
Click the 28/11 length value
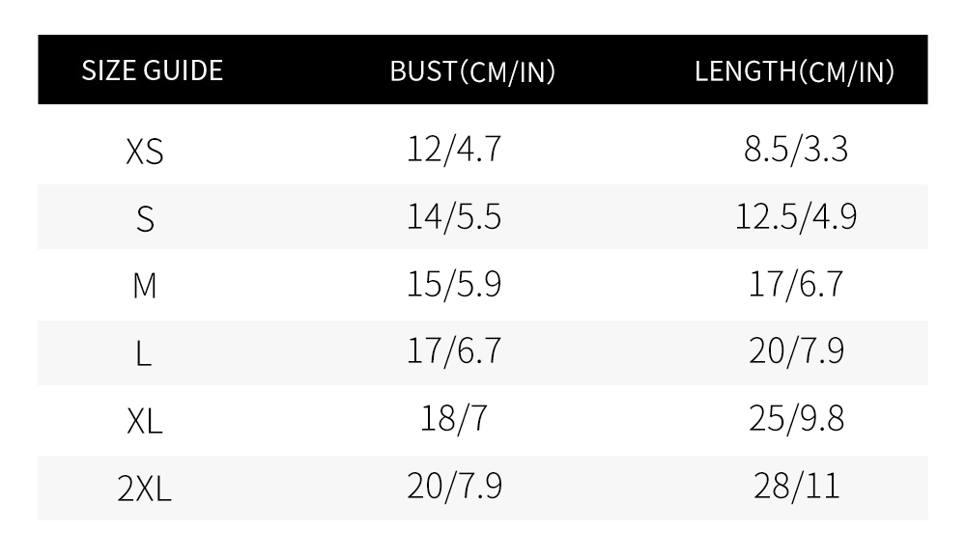(797, 486)
